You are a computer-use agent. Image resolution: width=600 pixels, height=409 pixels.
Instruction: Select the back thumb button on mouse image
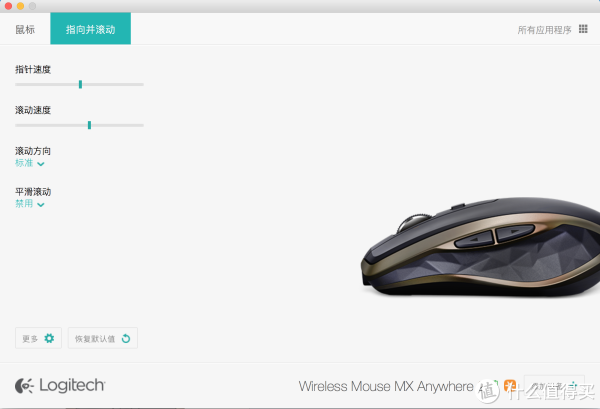(473, 240)
